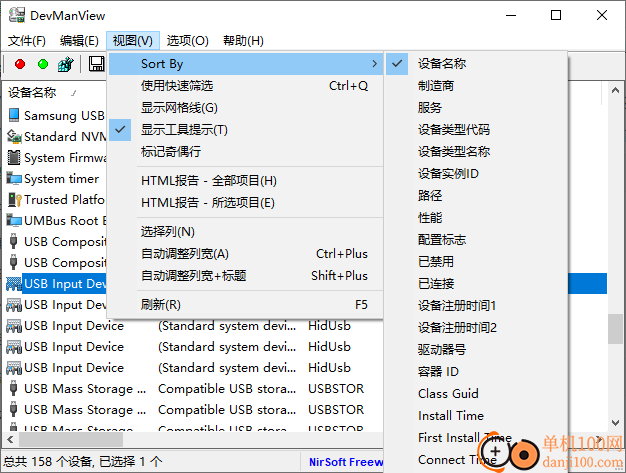Select Standard NVM device row icon
Screen dimensions: 626x473
[x=14, y=136]
